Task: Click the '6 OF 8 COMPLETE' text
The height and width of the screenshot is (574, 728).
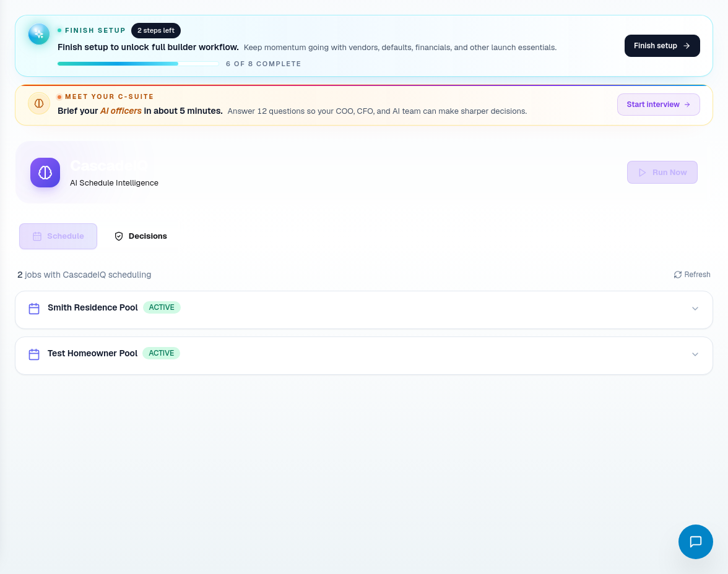Action: click(x=263, y=64)
